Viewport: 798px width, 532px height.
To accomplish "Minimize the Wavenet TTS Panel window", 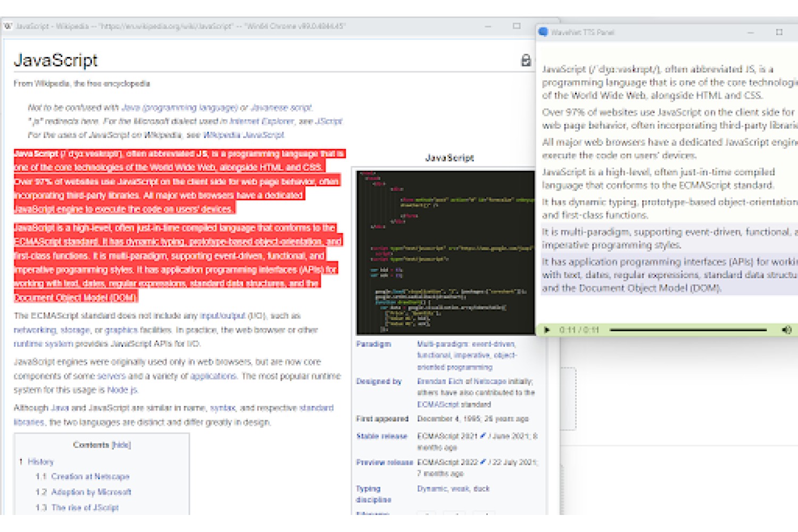I will [x=751, y=32].
